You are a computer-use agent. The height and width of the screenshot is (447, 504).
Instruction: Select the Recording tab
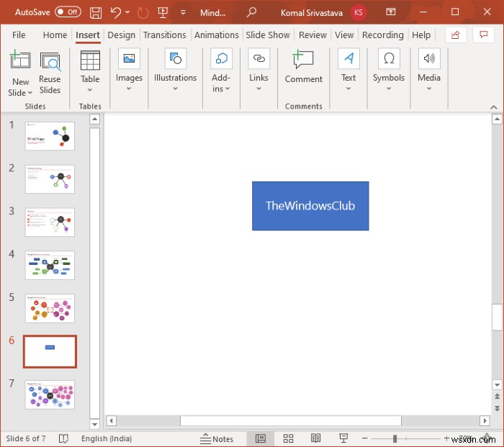tap(382, 35)
